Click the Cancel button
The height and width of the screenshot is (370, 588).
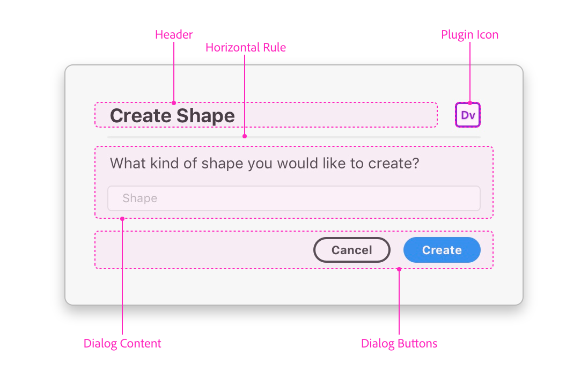(x=351, y=250)
